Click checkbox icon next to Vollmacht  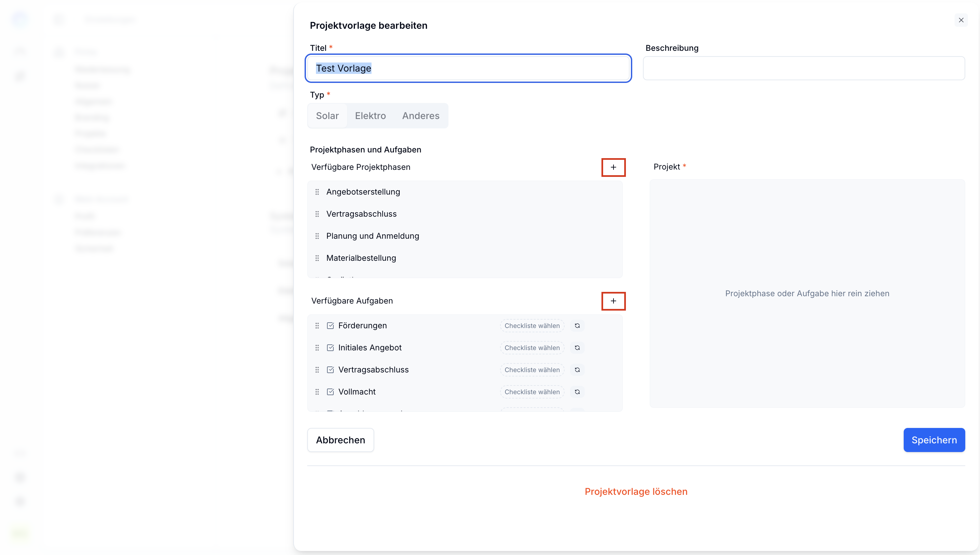[x=330, y=392]
